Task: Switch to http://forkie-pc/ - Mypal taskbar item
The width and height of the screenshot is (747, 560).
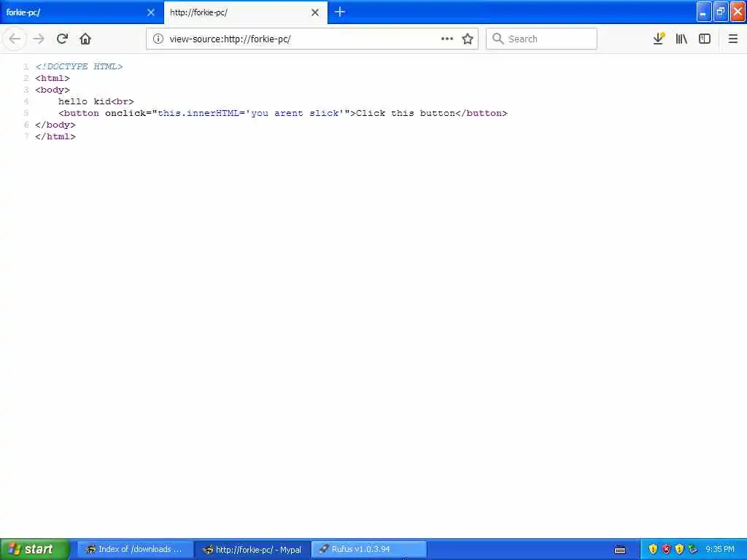Action: [252, 549]
